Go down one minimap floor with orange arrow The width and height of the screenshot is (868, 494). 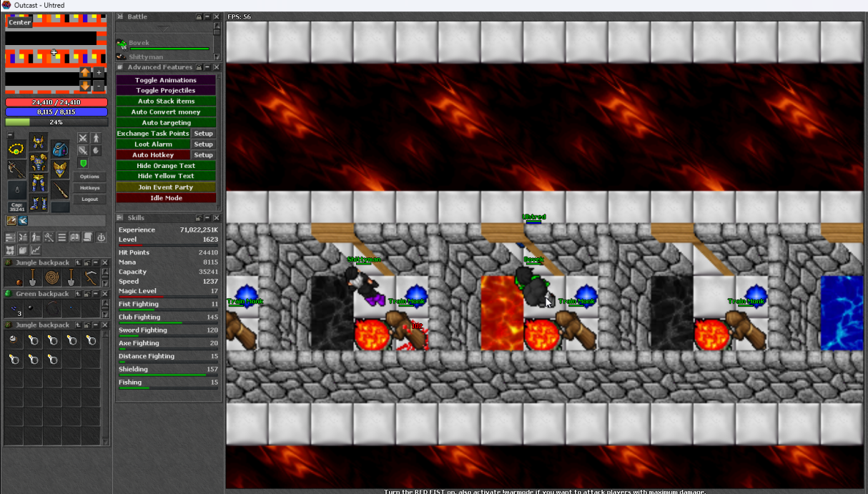[x=85, y=85]
